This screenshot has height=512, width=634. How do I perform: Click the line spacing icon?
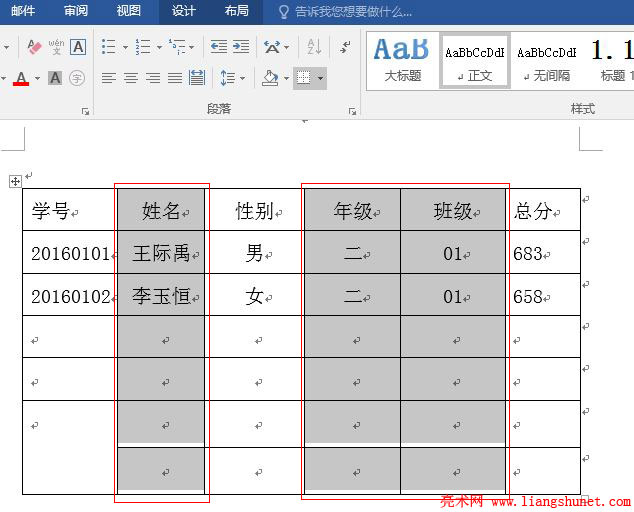tap(228, 78)
